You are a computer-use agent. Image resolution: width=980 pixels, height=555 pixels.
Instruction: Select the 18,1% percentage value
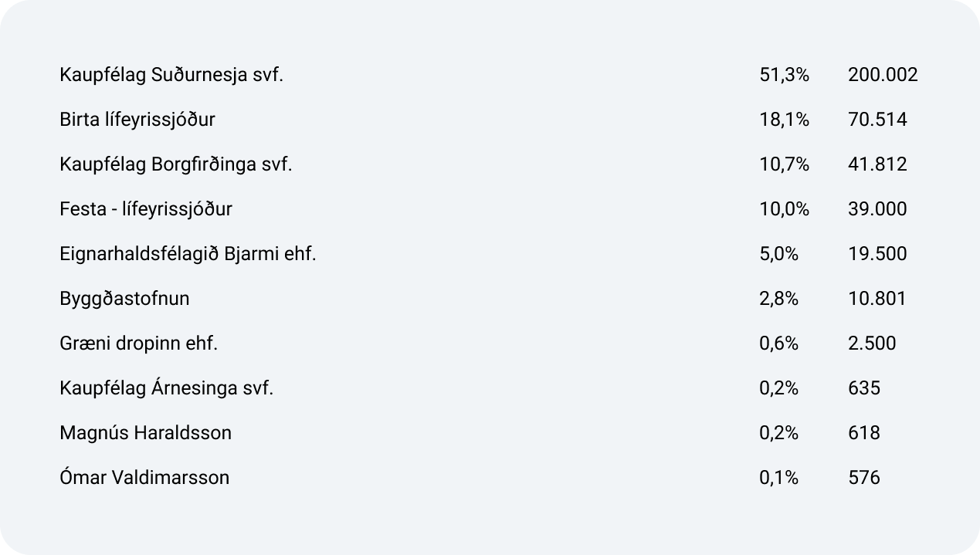pos(785,120)
